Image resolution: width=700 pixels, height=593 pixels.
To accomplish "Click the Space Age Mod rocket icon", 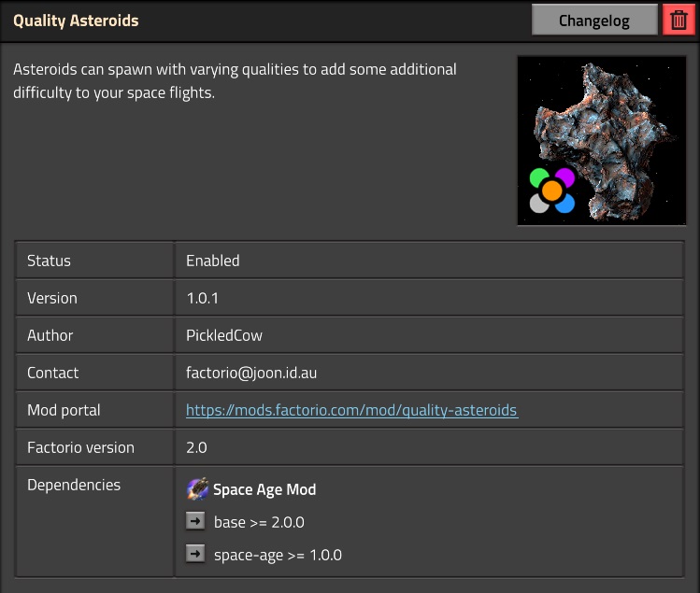I will tap(197, 489).
